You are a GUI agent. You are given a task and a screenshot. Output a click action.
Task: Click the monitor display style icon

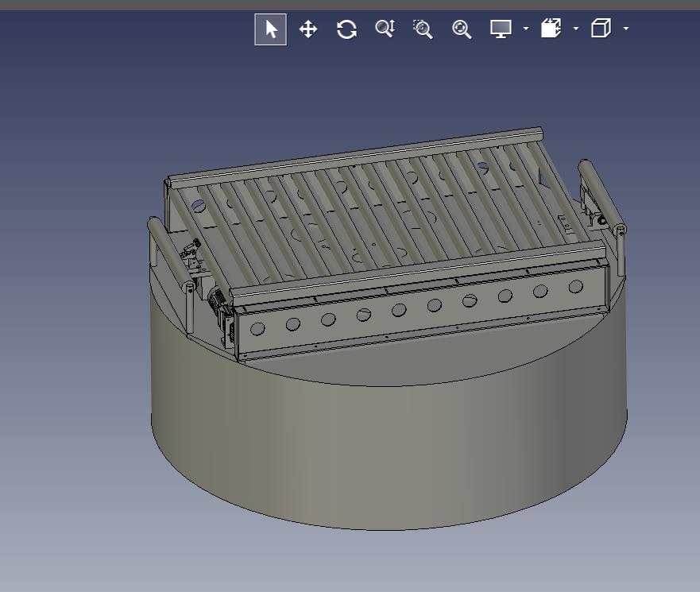pyautogui.click(x=501, y=29)
